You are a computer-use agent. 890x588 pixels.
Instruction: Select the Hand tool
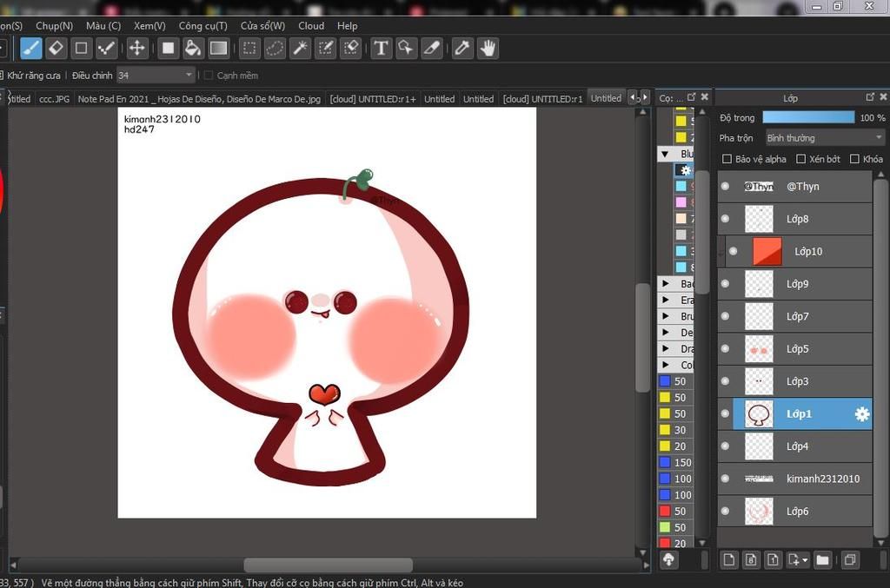[x=488, y=49]
